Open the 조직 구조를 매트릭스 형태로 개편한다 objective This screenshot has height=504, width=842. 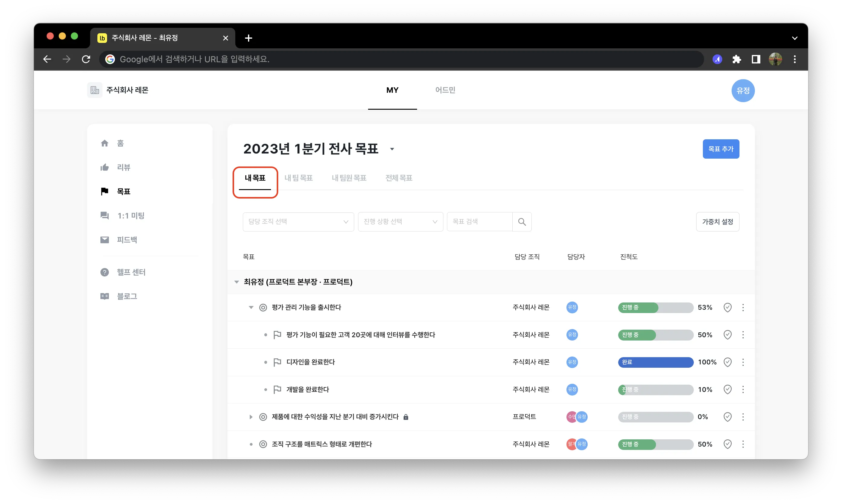pos(321,444)
